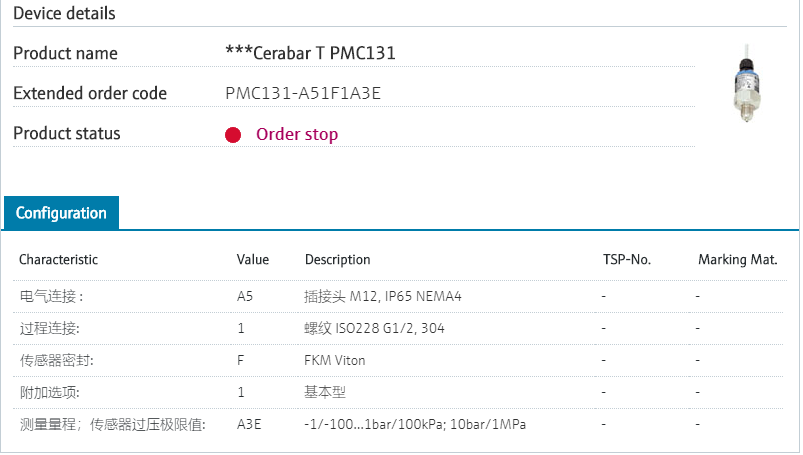Select the extended order code PMC131-A51F1A3E
The image size is (803, 455).
[303, 94]
